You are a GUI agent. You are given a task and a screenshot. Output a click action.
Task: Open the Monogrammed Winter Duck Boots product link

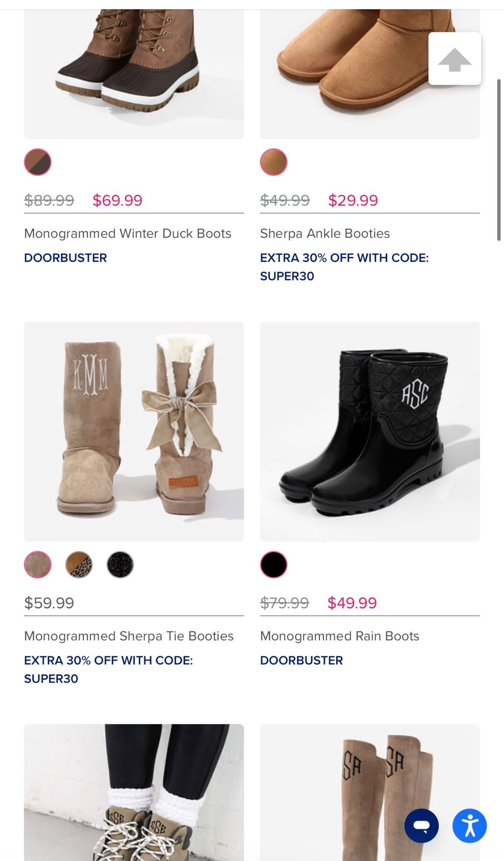127,233
